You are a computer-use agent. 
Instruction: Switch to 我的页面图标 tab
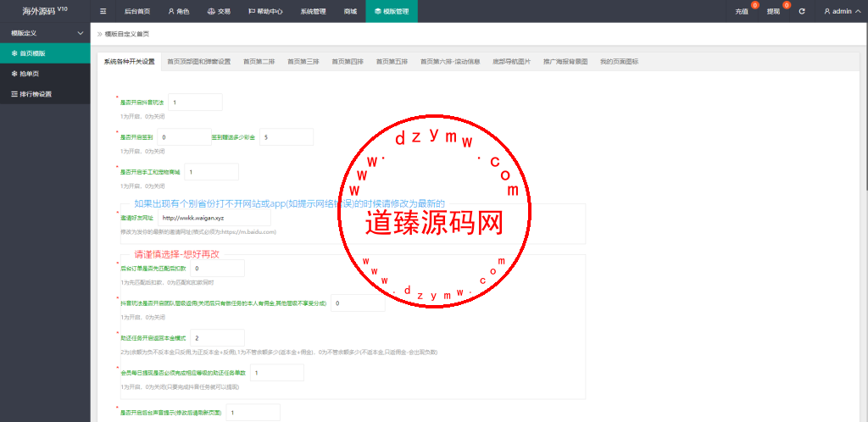click(619, 62)
